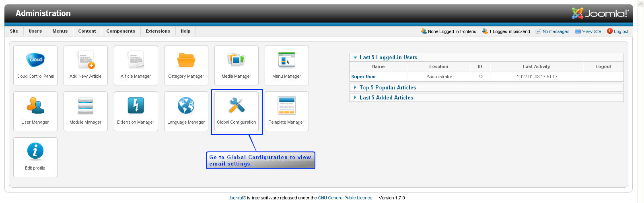Click the date 2012-01-03 17:51:07
Image resolution: width=644 pixels, height=203 pixels.
point(537,77)
